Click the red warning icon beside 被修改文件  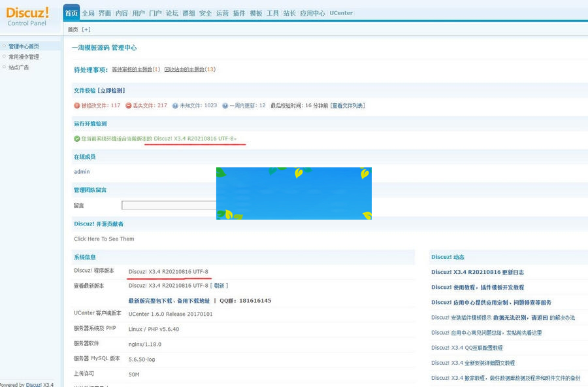[x=75, y=106]
